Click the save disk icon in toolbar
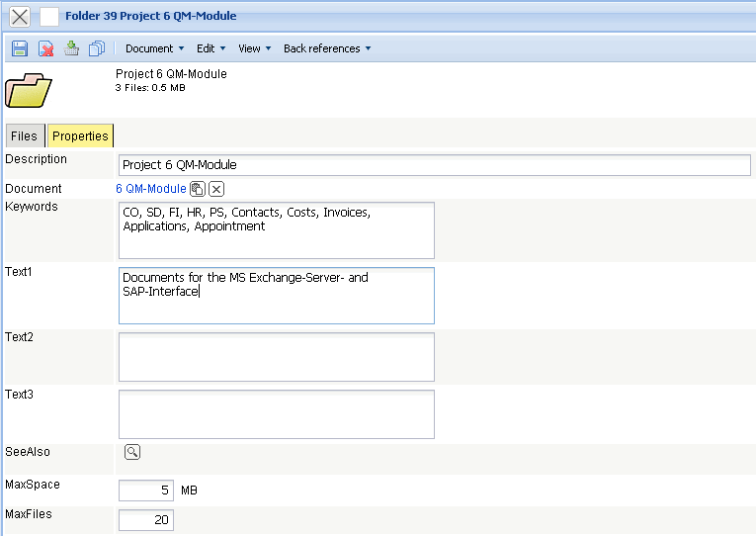 (x=20, y=48)
